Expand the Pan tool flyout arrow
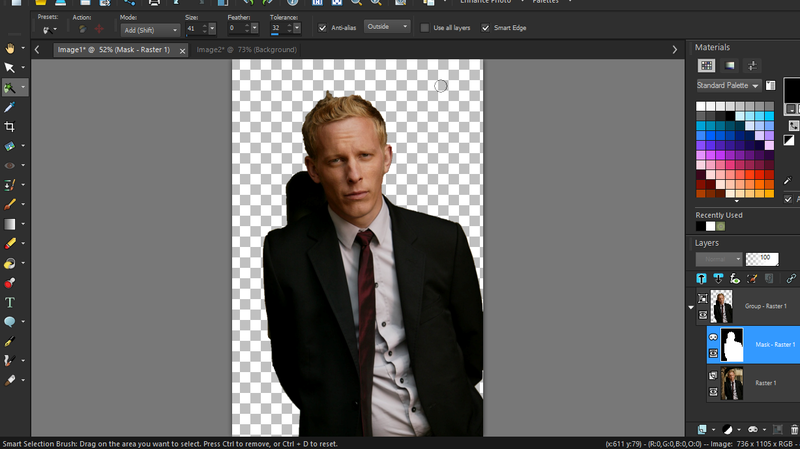This screenshot has width=800, height=449. click(23, 48)
